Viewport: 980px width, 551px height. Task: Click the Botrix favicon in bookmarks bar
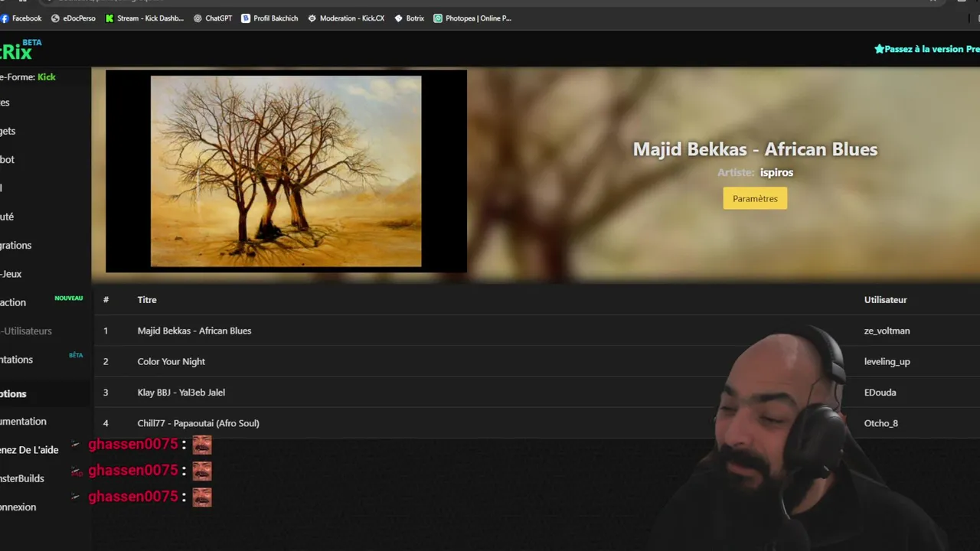pos(399,18)
